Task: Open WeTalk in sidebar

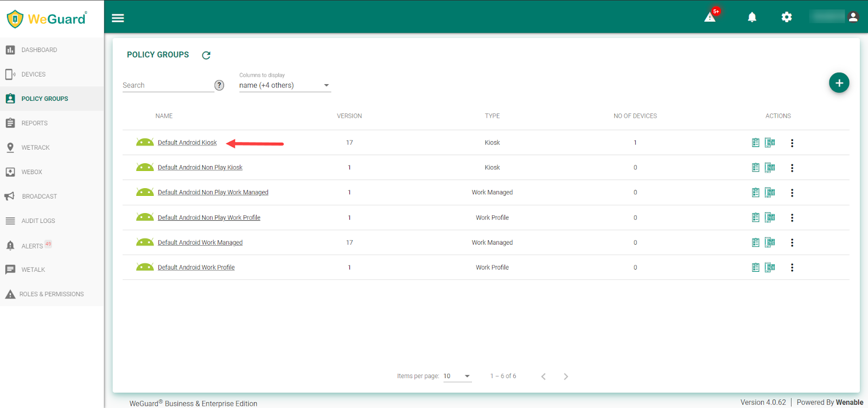Action: (x=52, y=270)
